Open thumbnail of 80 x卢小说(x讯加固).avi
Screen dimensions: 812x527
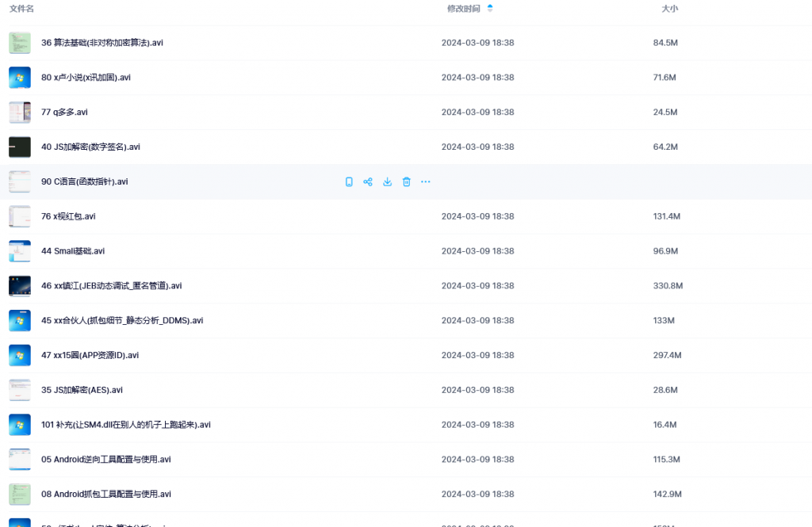[x=20, y=78]
